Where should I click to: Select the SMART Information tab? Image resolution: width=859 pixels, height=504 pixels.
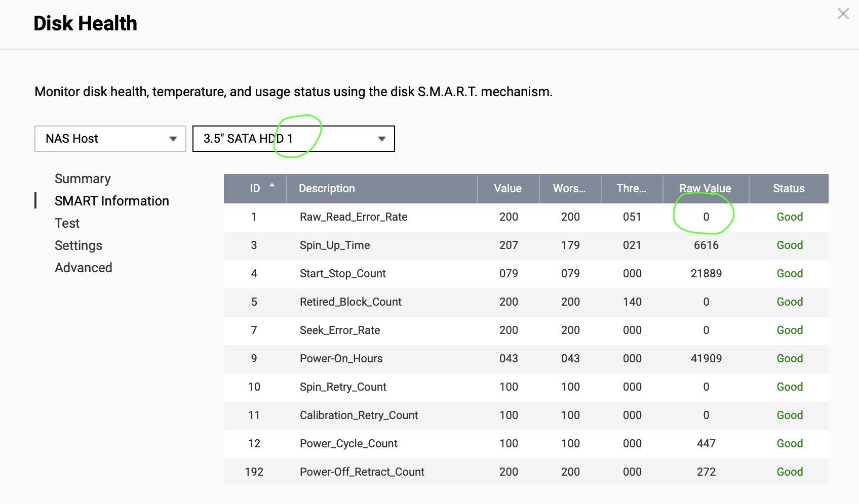(x=111, y=201)
